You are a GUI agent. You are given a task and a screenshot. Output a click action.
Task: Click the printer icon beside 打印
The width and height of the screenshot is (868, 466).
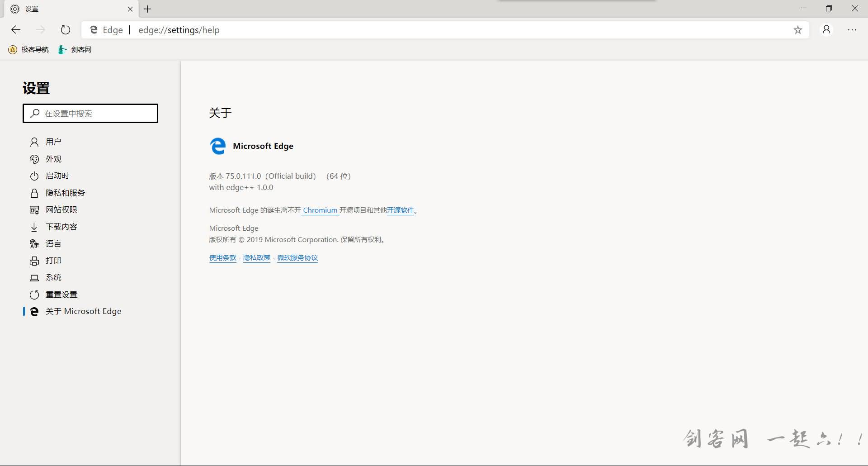click(34, 261)
